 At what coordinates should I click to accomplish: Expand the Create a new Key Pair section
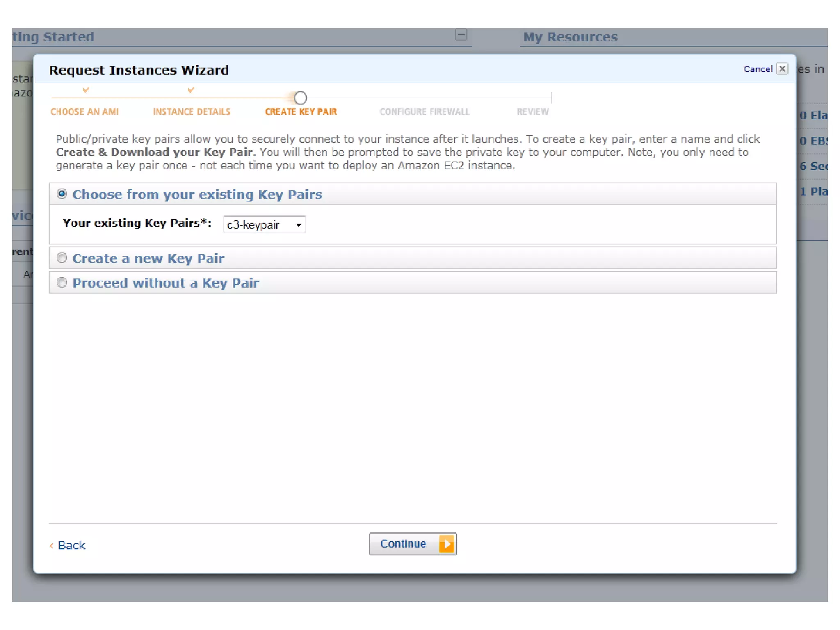(148, 258)
